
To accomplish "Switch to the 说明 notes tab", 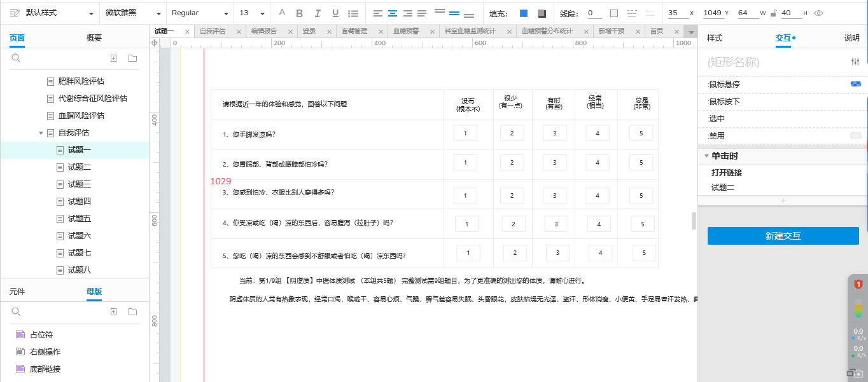I will [851, 38].
